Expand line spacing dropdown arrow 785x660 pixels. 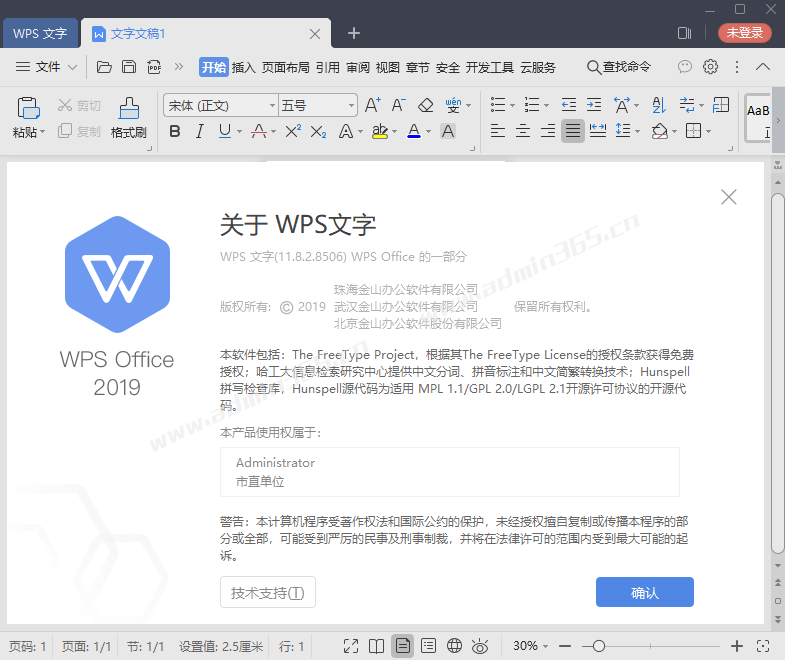(x=637, y=132)
